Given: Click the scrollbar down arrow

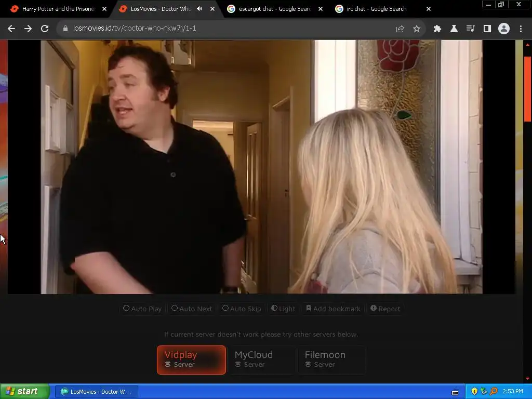Looking at the screenshot, I should [x=528, y=379].
